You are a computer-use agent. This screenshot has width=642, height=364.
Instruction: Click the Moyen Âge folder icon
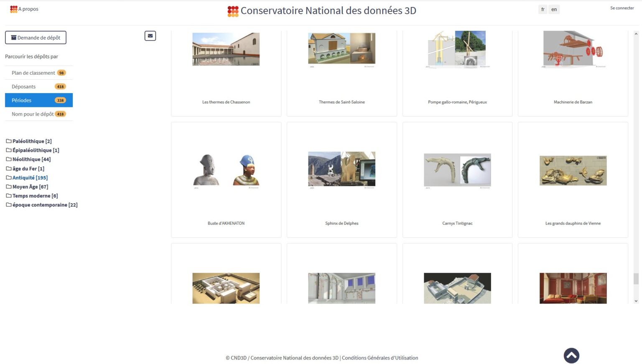click(x=8, y=187)
